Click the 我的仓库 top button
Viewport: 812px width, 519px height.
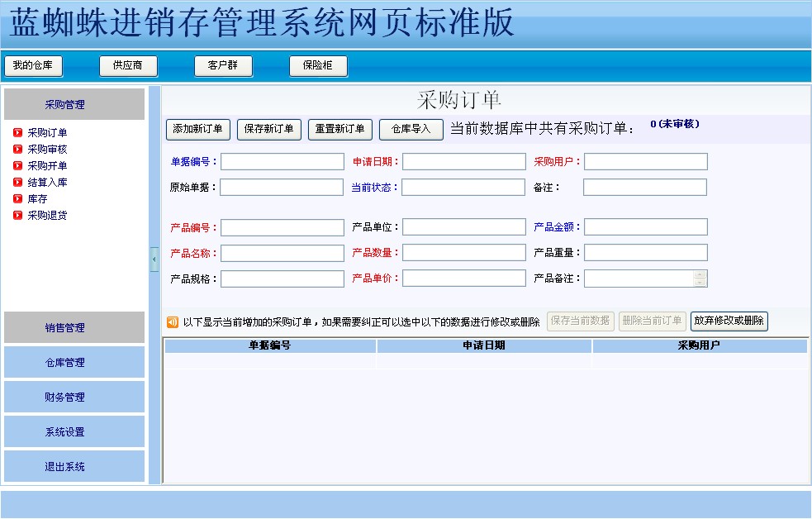click(x=33, y=66)
